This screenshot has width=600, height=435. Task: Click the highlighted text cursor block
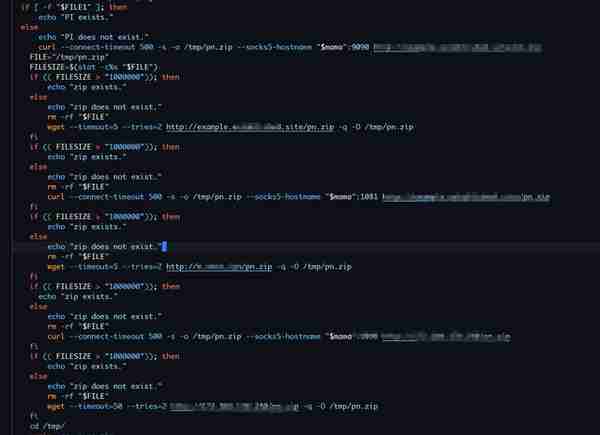165,247
